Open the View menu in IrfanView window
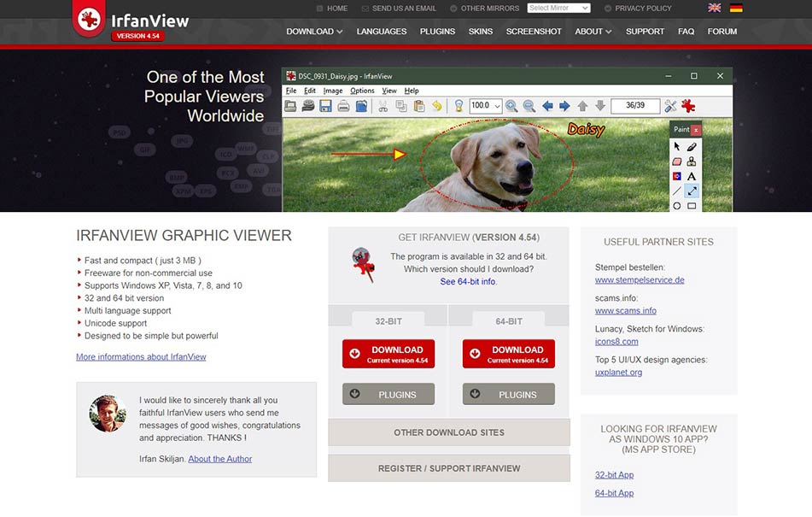This screenshot has height=517, width=812. [388, 91]
